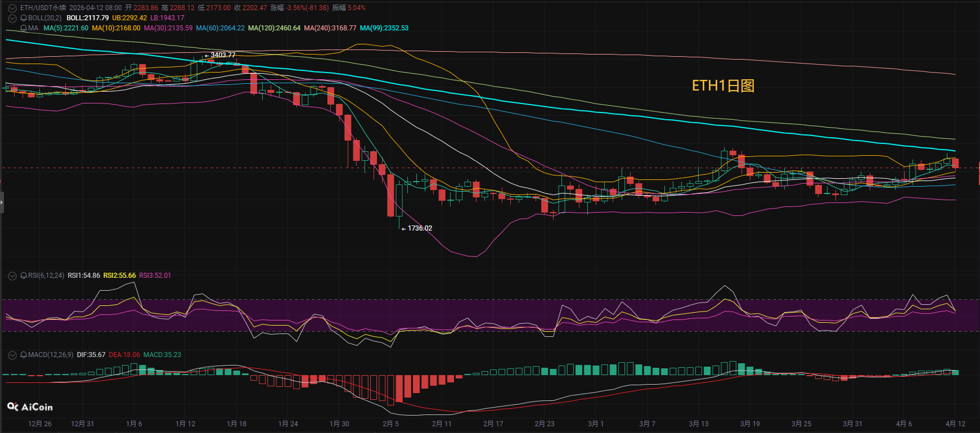Expand the left side panel arrow handle
Image resolution: width=980 pixels, height=433 pixels.
(x=2, y=202)
